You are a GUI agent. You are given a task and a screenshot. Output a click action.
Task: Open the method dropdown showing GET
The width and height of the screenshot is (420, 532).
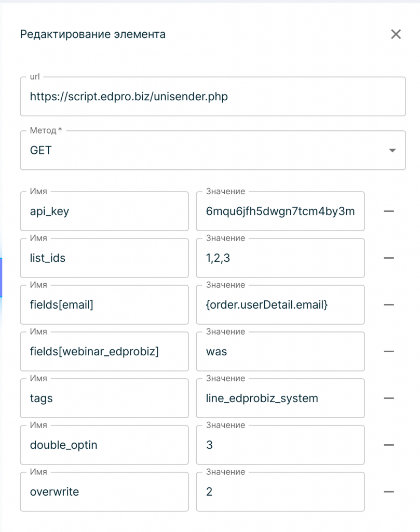(213, 150)
